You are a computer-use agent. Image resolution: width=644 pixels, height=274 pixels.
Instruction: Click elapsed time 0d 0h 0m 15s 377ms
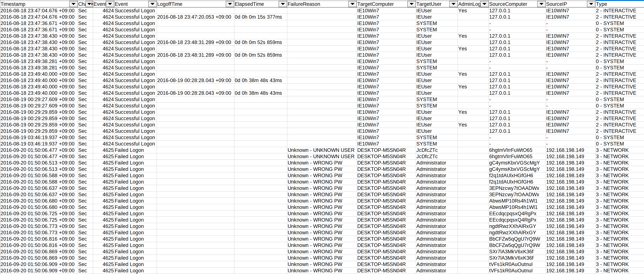[260, 17]
